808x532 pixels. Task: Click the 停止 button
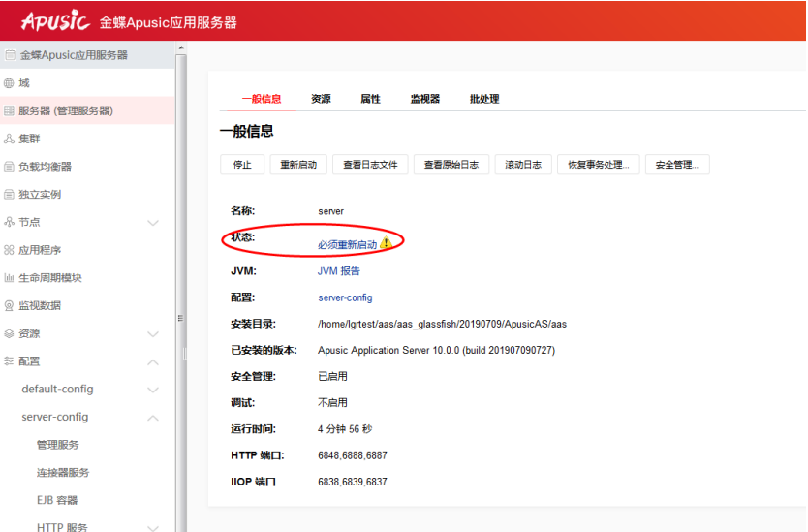[x=242, y=165]
